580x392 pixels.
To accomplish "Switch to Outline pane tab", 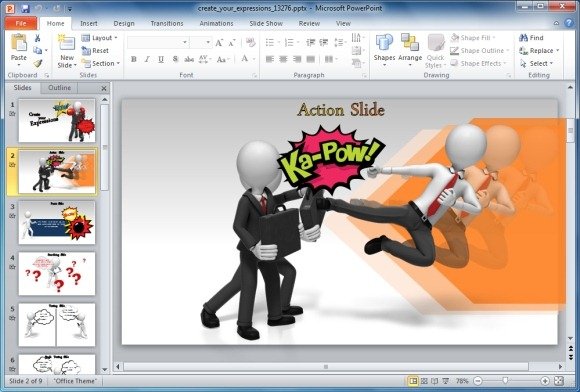I will point(60,88).
